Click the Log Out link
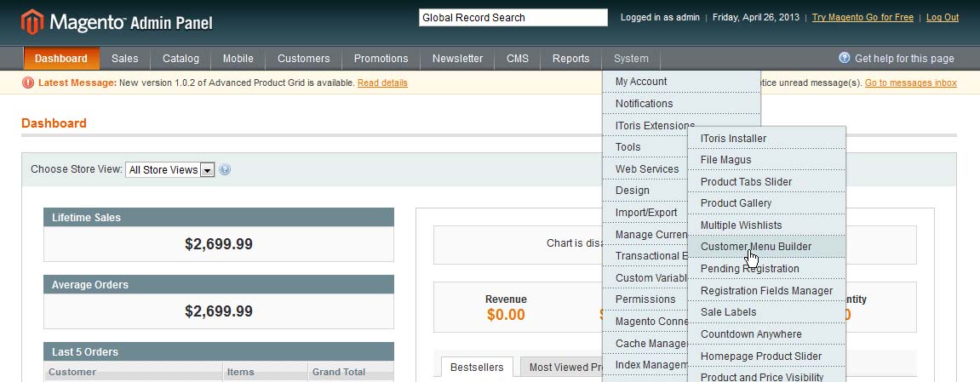This screenshot has width=980, height=382. (x=943, y=18)
